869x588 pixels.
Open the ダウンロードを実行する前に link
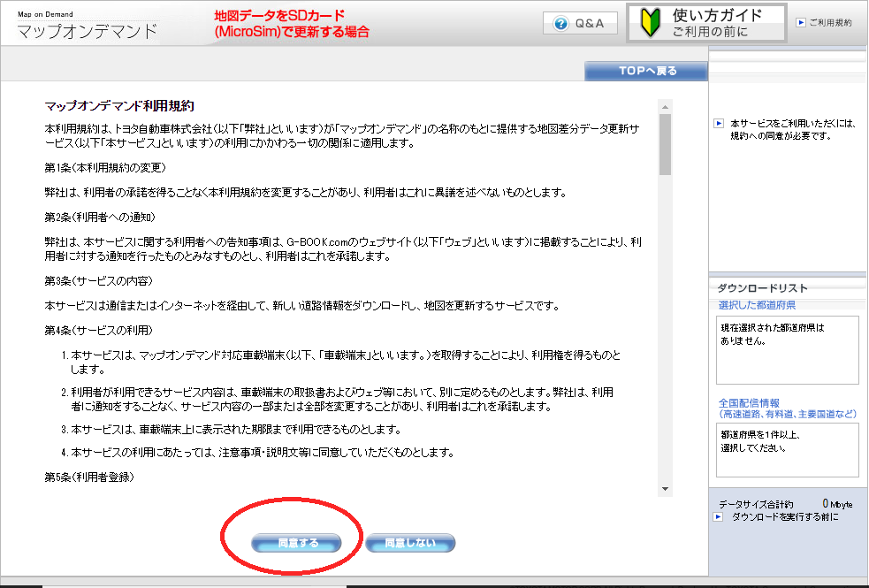point(785,516)
